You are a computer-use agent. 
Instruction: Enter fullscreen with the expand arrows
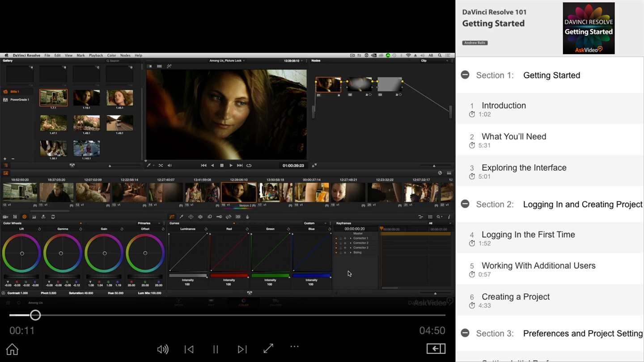click(268, 349)
